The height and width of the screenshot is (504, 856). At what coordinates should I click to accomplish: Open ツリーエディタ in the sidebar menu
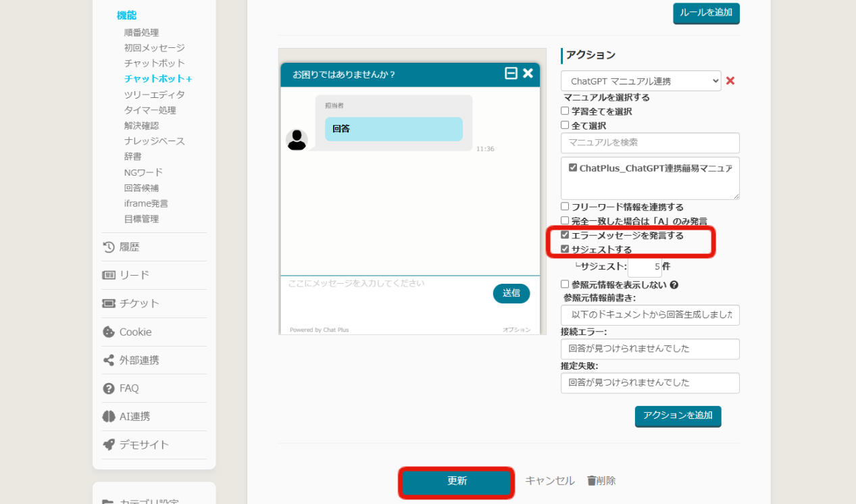coord(154,95)
